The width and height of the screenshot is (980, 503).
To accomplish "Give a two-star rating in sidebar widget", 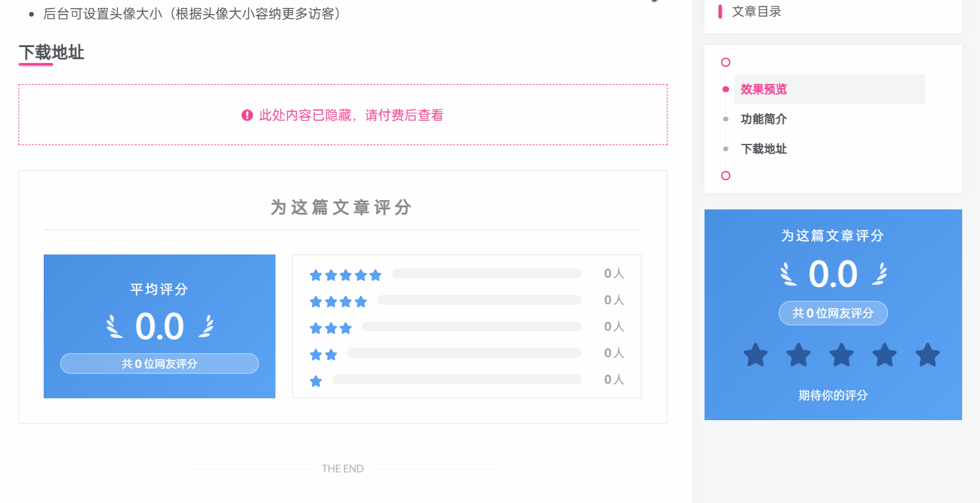I will coord(799,355).
